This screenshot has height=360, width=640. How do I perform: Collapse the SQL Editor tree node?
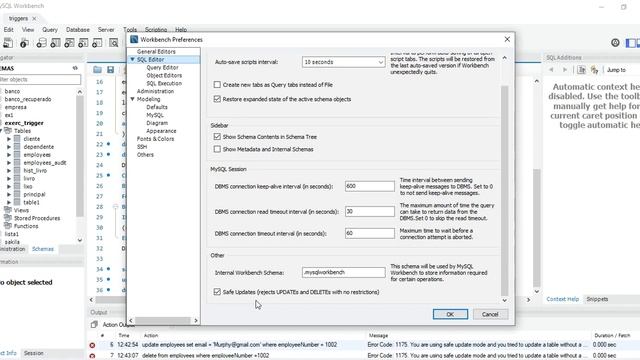click(132, 60)
